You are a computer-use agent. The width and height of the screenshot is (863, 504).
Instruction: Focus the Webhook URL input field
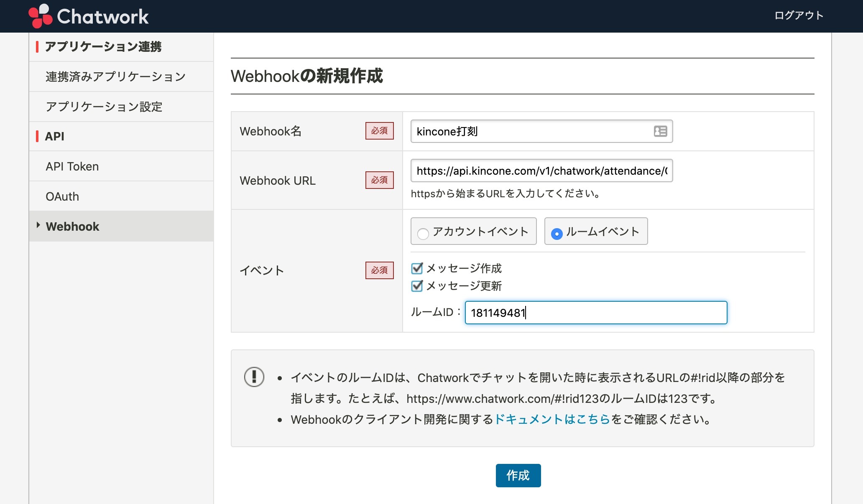[541, 171]
